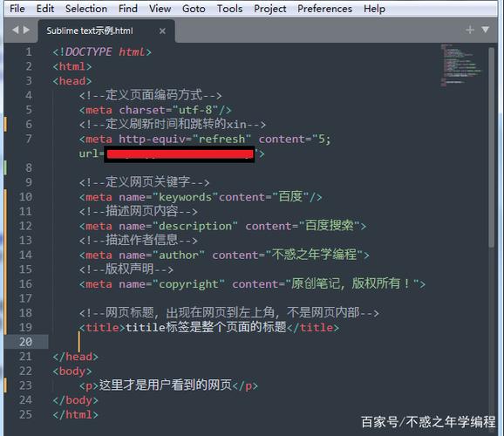
Task: Click the name="description" attribute
Action: click(179, 226)
